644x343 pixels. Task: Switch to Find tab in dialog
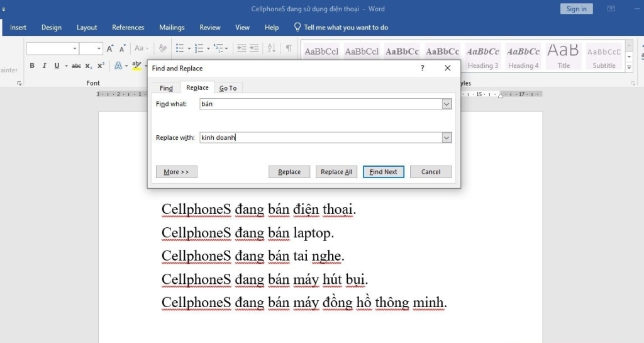(x=166, y=88)
